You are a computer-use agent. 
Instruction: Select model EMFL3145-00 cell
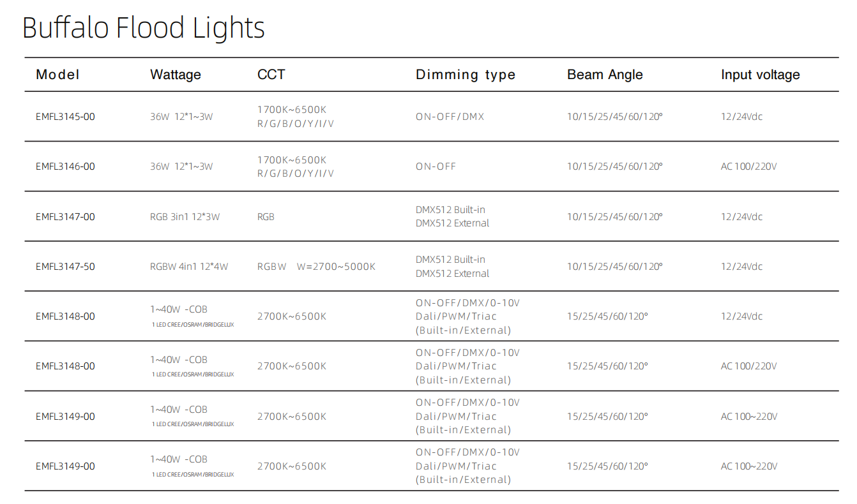(x=65, y=117)
